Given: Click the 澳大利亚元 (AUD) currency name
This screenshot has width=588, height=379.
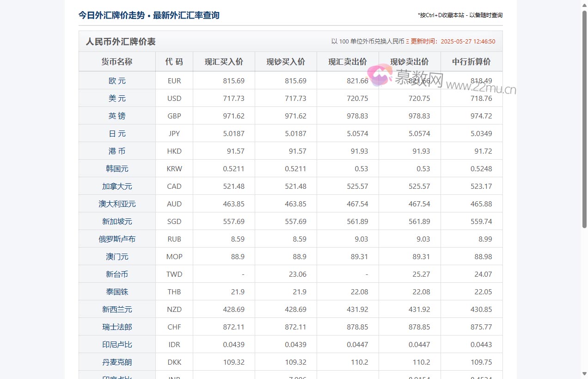Looking at the screenshot, I should click(117, 203).
